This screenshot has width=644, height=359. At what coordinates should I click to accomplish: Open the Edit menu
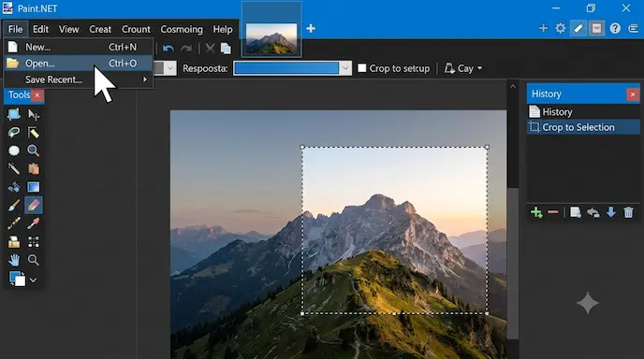40,29
